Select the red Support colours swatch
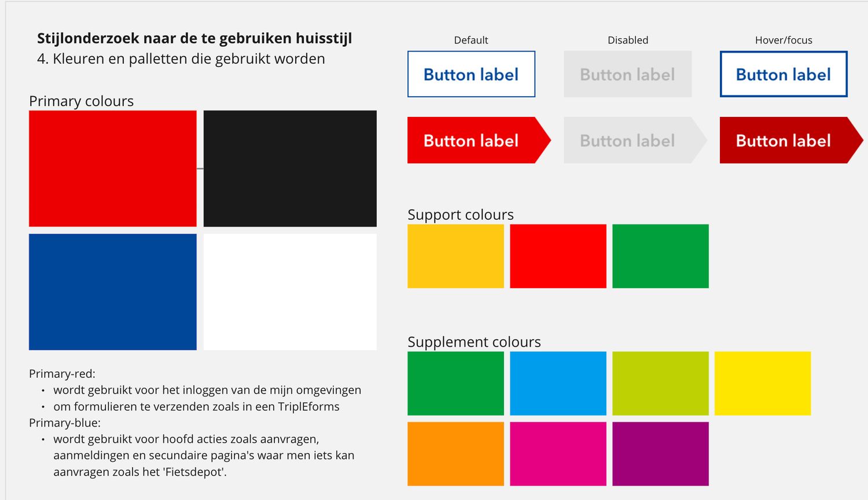Screen dimensions: 868x500 pyautogui.click(x=558, y=256)
